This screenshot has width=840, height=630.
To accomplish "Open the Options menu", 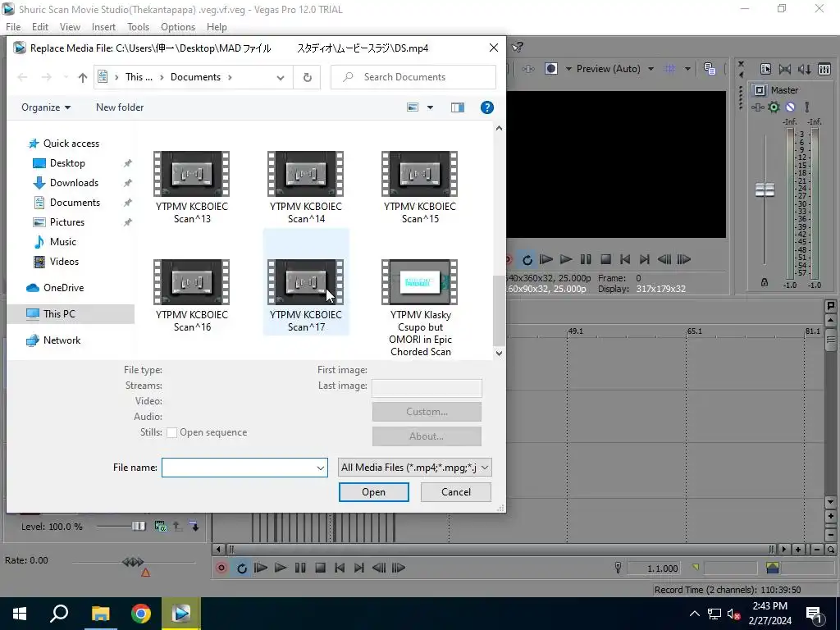I will 178,27.
